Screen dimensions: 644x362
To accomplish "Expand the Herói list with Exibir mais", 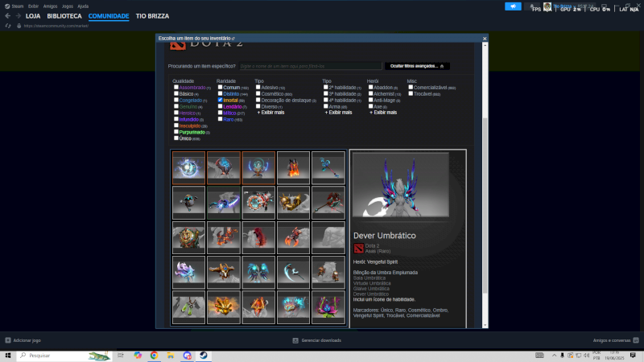I will pyautogui.click(x=382, y=113).
